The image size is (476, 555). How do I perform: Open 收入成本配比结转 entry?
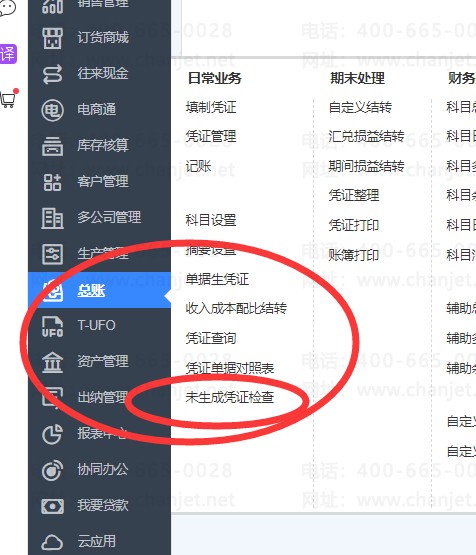point(236,308)
